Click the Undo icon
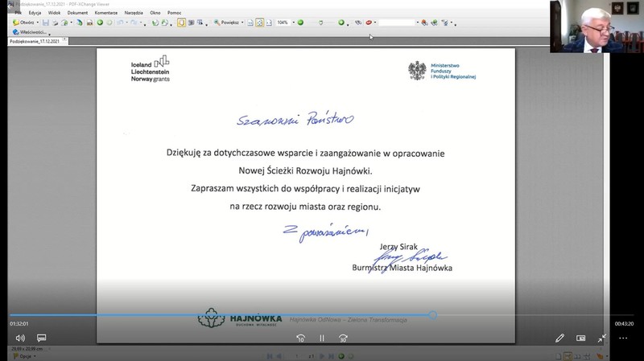Image resolution: width=644 pixels, height=361 pixels. (120, 23)
